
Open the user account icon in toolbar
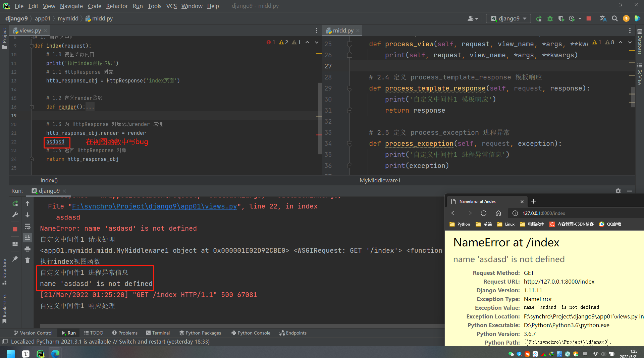[x=472, y=19]
